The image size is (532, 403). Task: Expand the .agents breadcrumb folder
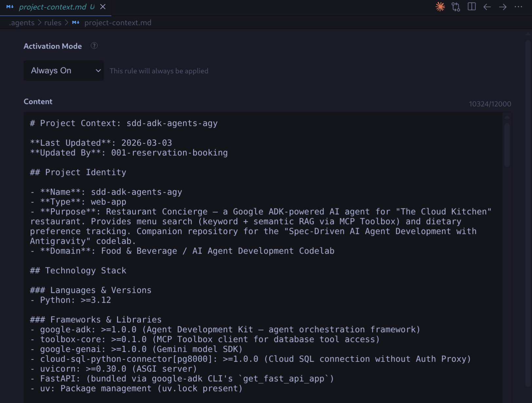coord(22,23)
